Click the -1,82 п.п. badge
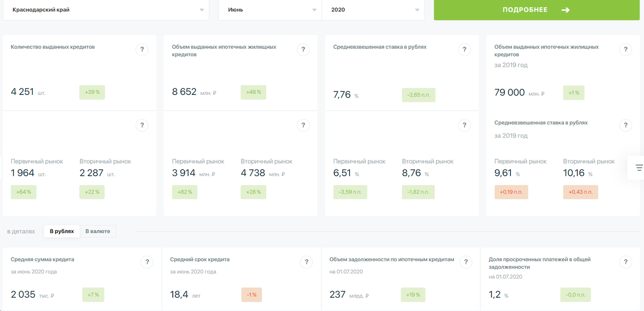Screen dimensions: 644x311 click(x=418, y=192)
